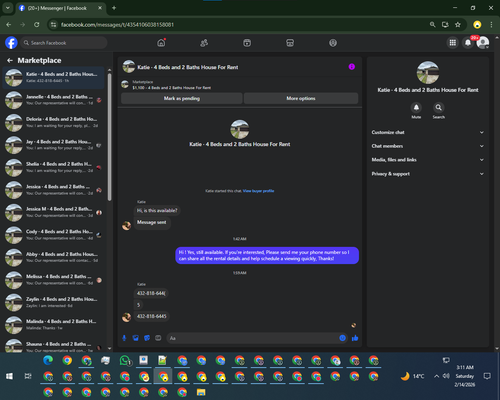Click the 432-818-6445 message bubble
Viewport: 500px width, 400px height.
click(x=152, y=316)
